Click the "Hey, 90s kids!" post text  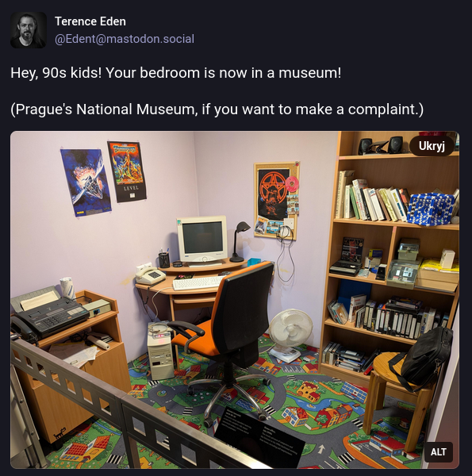coord(176,73)
